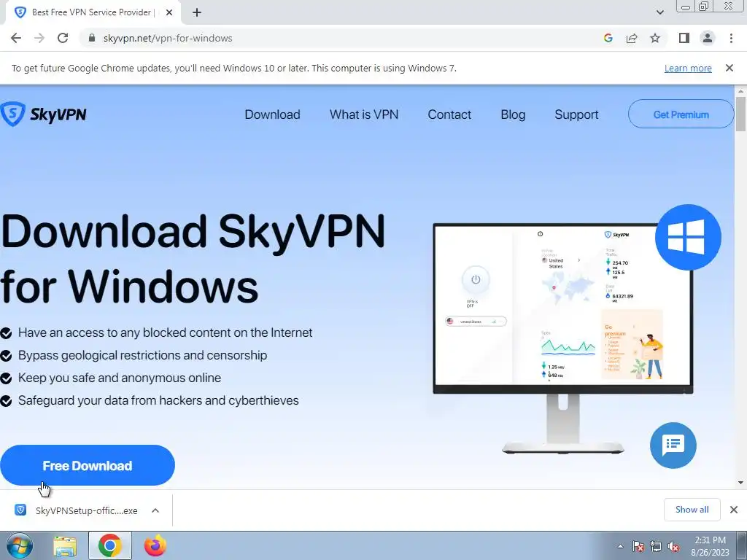Click the Google icon in address bar

coord(608,38)
